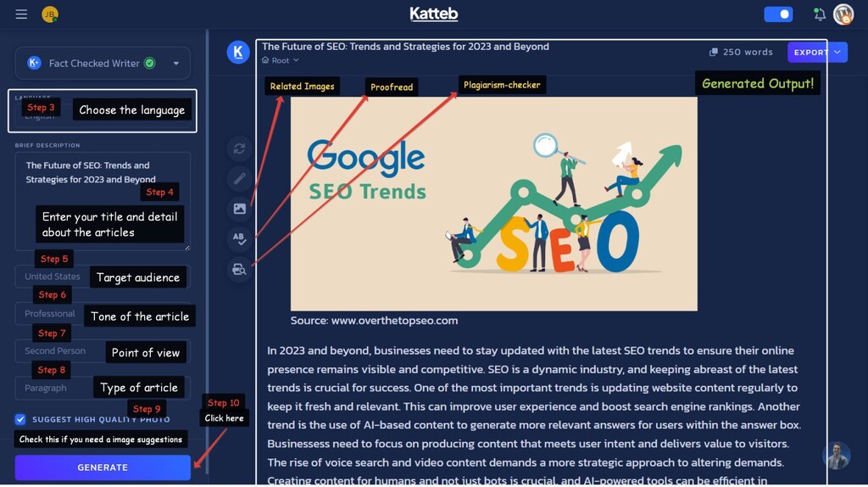This screenshot has height=487, width=868.
Task: Toggle Suggest High Quality Photo checkbox
Action: [20, 419]
